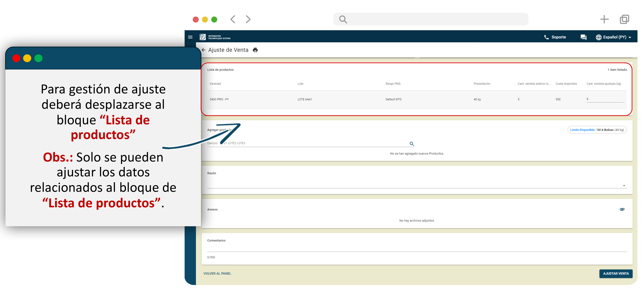Image resolution: width=644 pixels, height=292 pixels.
Task: Click the VOLVER AL PANEL link
Action: [x=217, y=274]
